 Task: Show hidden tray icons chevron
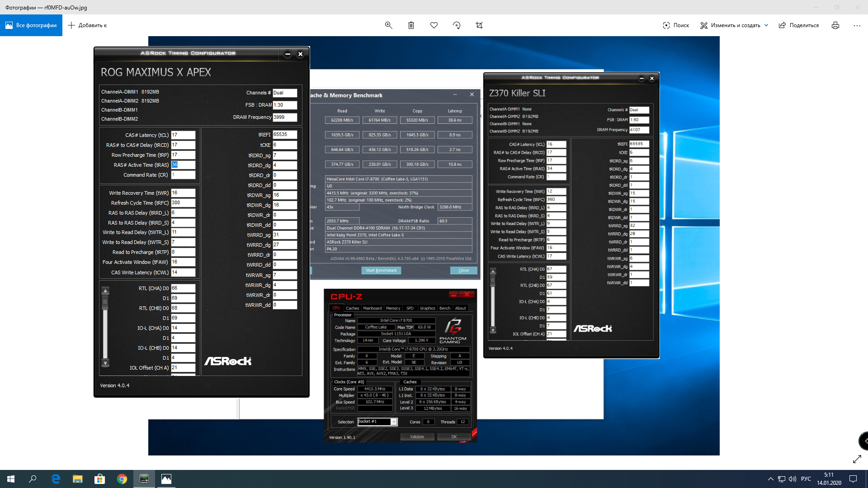tap(770, 479)
